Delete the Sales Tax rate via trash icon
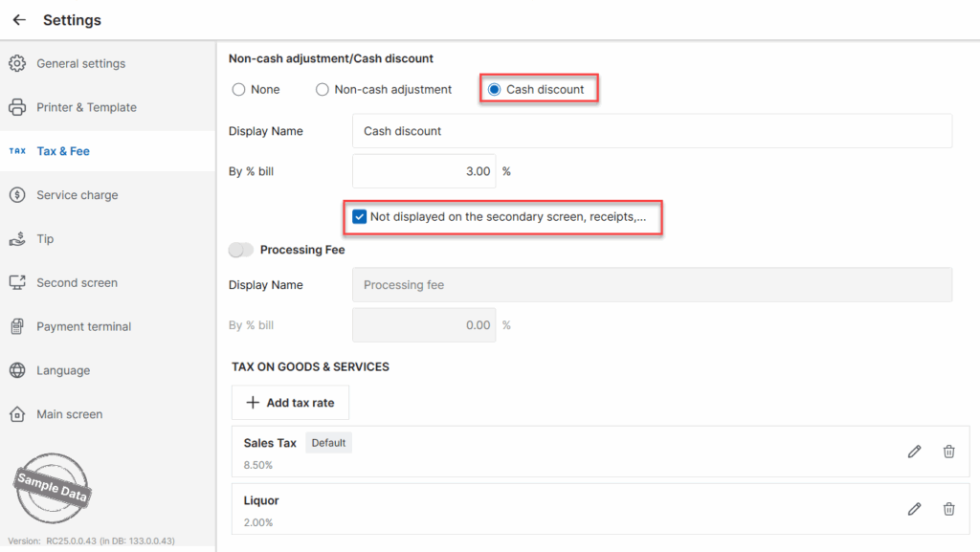 pos(948,452)
